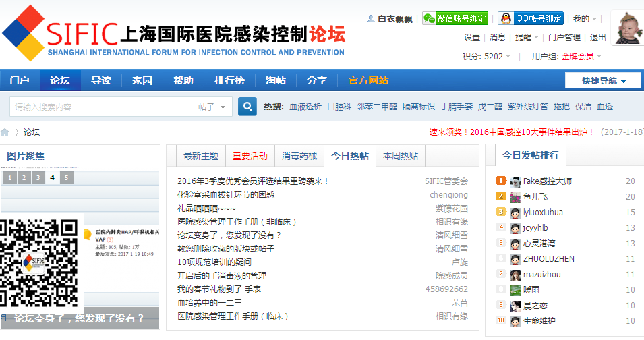Switch slideshow to image 5

66,178
